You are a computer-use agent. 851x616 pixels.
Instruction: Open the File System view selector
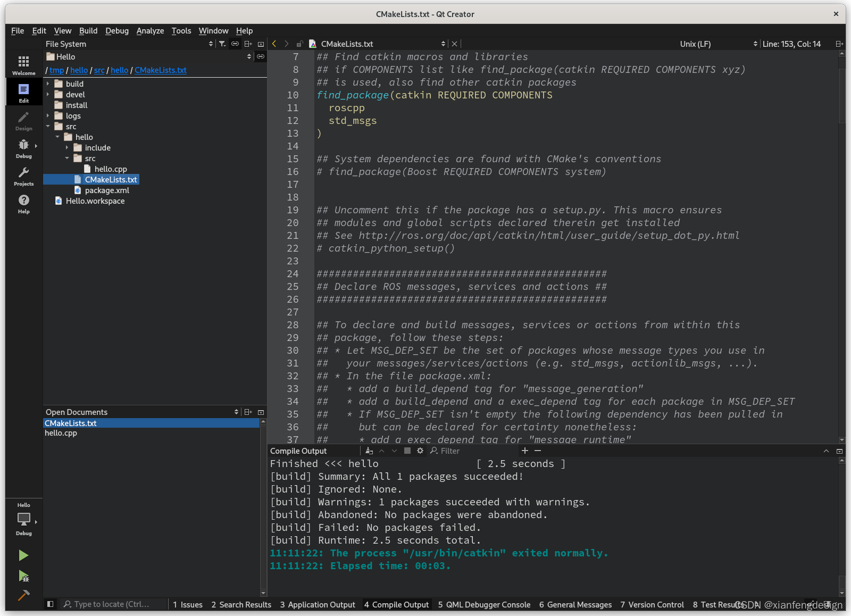pyautogui.click(x=129, y=44)
